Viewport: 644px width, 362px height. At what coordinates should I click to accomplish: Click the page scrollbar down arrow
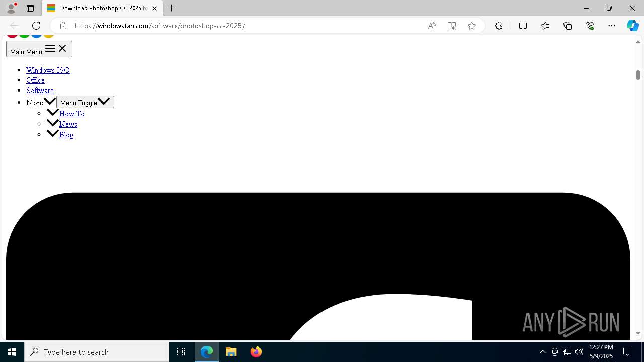click(x=638, y=333)
